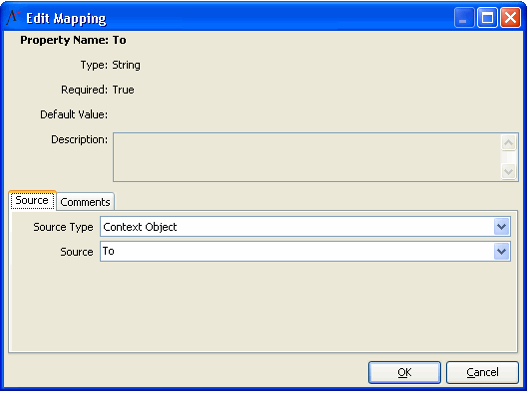Image resolution: width=528 pixels, height=396 pixels.
Task: Close the Edit Mapping dialog
Action: click(510, 18)
